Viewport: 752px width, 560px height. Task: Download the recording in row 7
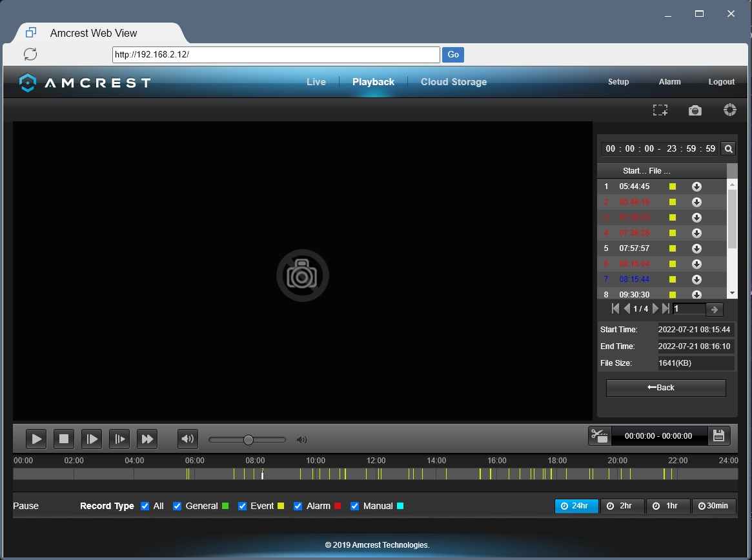697,279
